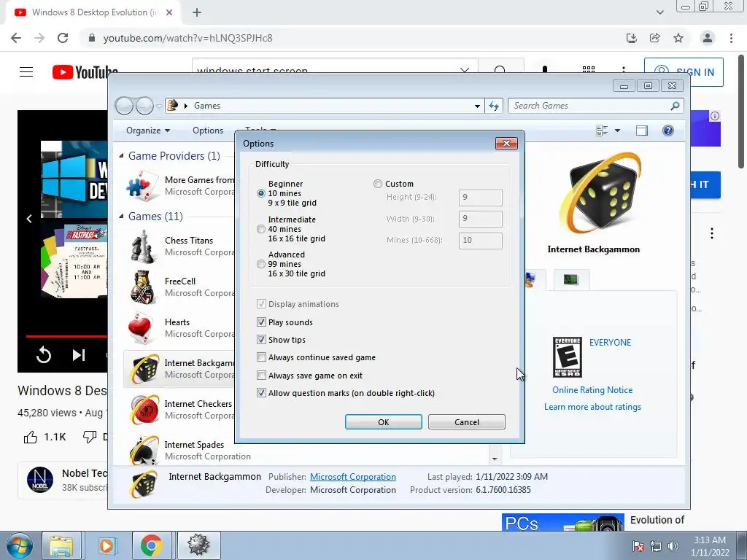This screenshot has height=560, width=747.
Task: Open the Nobel Tech channel avatar
Action: click(x=40, y=480)
